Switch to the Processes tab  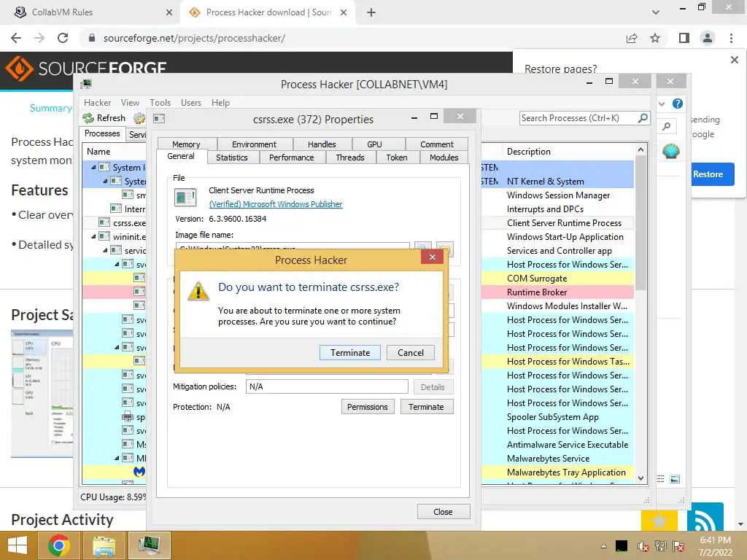pos(102,133)
